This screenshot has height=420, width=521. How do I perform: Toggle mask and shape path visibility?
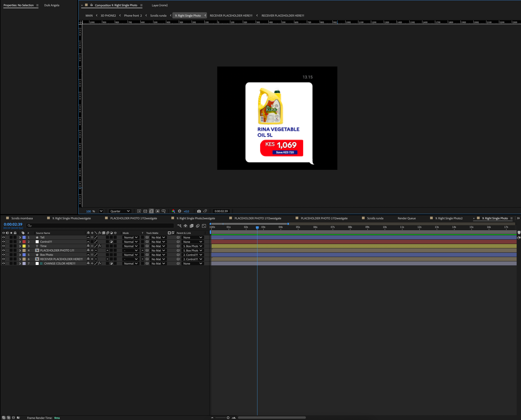151,211
